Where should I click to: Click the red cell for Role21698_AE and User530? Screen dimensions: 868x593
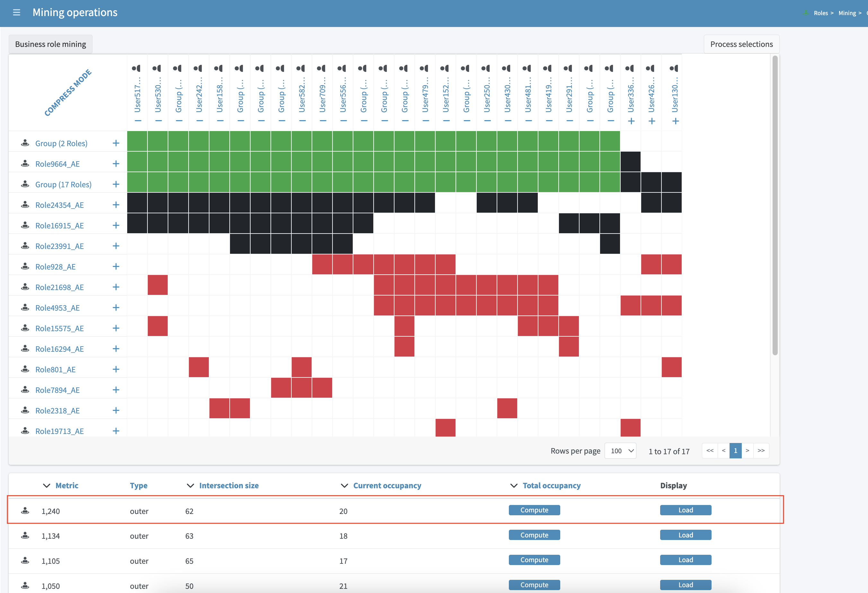pyautogui.click(x=158, y=285)
